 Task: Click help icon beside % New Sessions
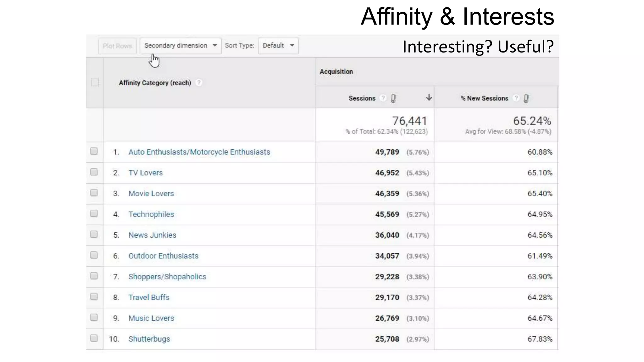pyautogui.click(x=516, y=98)
